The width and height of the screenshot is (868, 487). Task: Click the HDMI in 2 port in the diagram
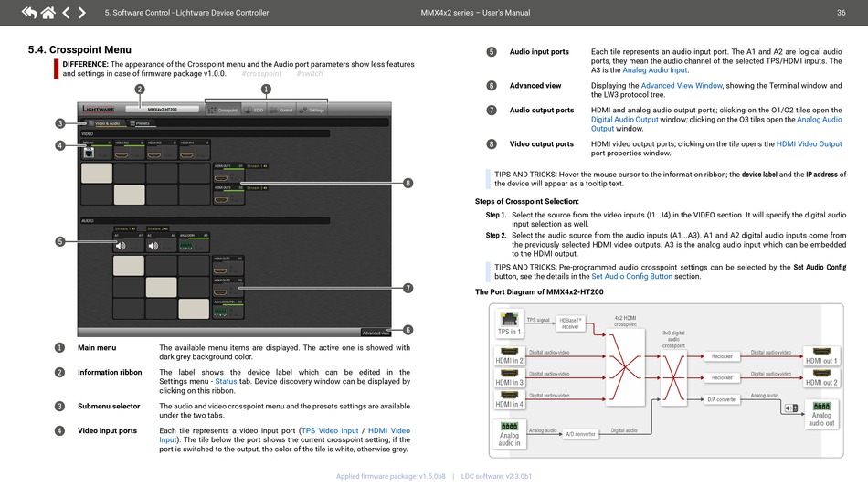click(x=509, y=355)
